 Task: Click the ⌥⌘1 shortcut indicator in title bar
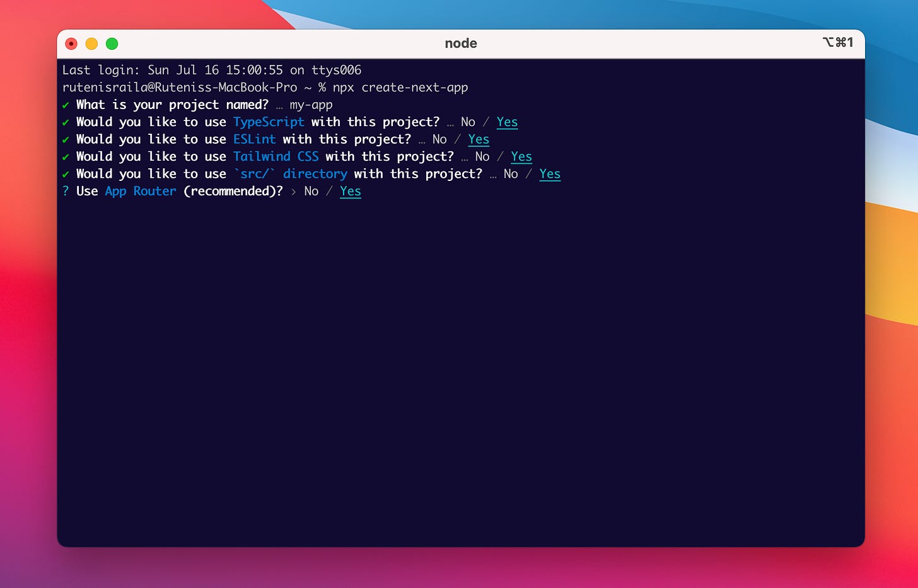tap(838, 42)
